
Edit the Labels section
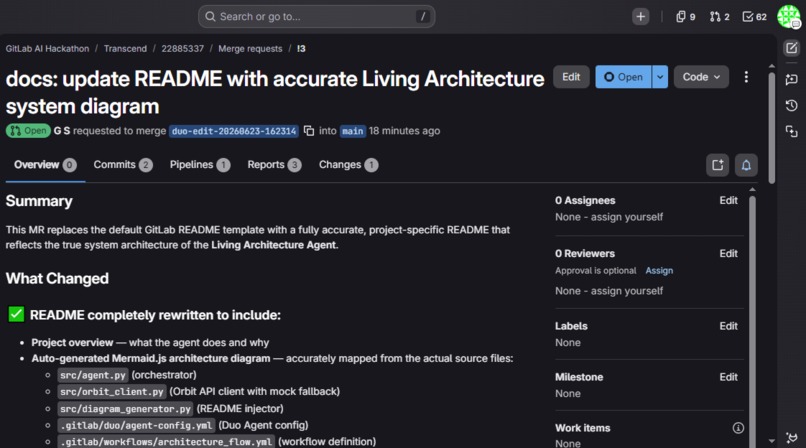coord(728,326)
